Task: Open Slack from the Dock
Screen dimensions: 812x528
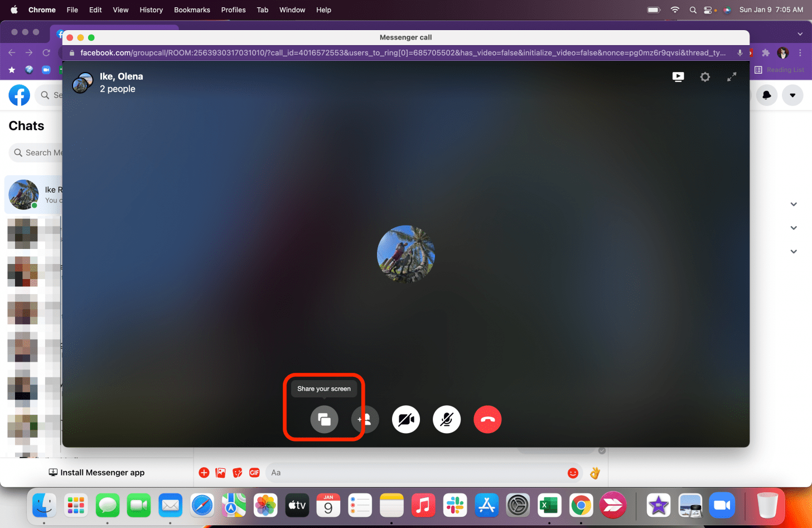Action: pos(455,506)
